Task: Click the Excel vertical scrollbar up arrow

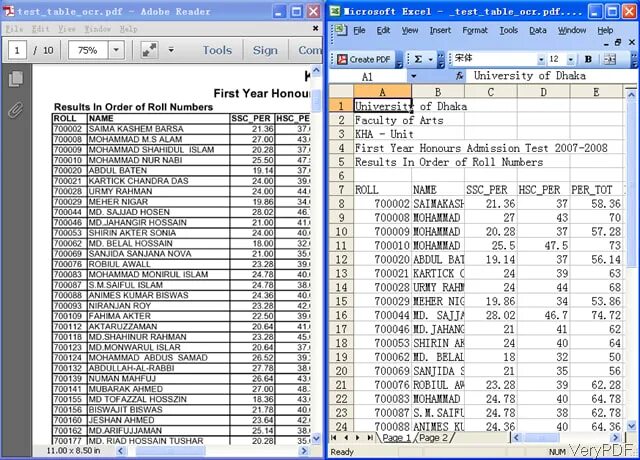Action: 631,95
